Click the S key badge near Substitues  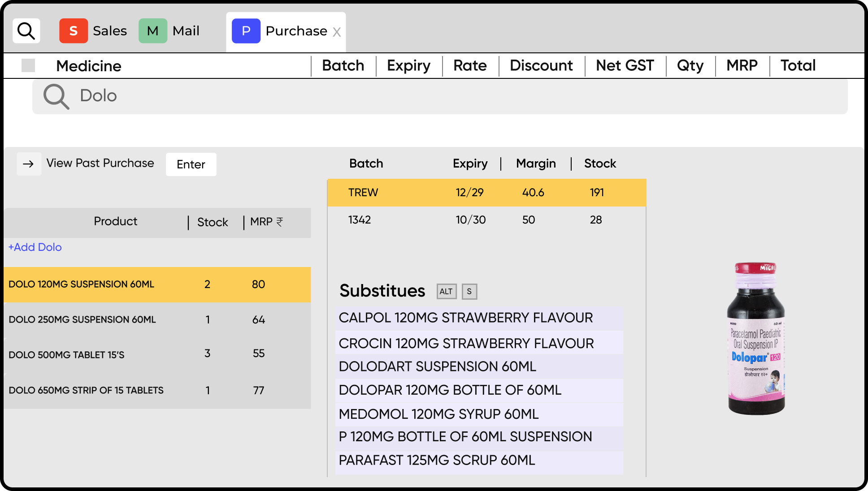click(x=469, y=292)
